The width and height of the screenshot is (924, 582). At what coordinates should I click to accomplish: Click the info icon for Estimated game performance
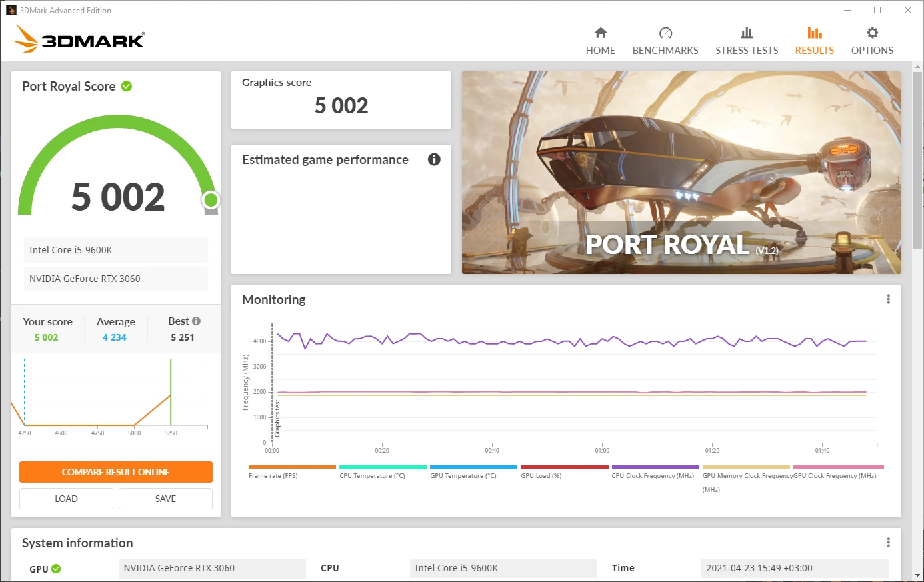434,159
